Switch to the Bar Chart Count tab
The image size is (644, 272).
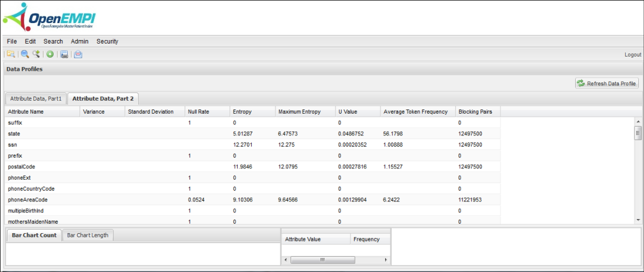[x=34, y=235]
